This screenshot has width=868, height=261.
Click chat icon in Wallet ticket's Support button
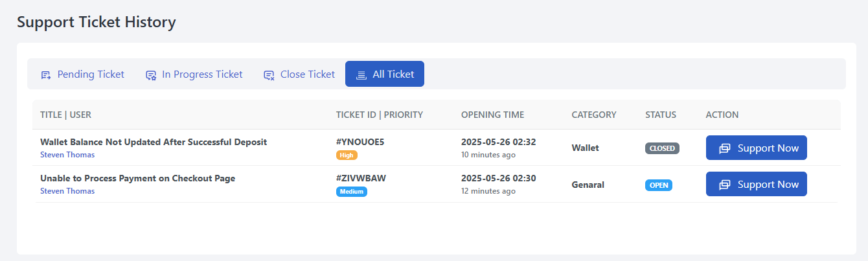click(725, 148)
